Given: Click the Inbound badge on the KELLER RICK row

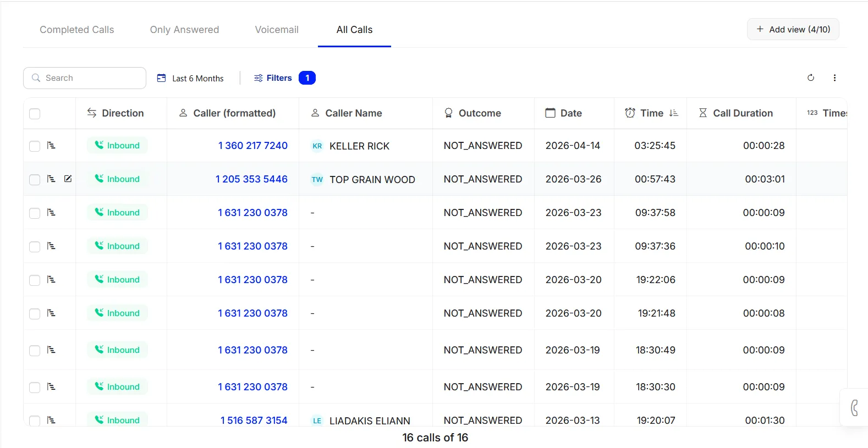Looking at the screenshot, I should [117, 145].
